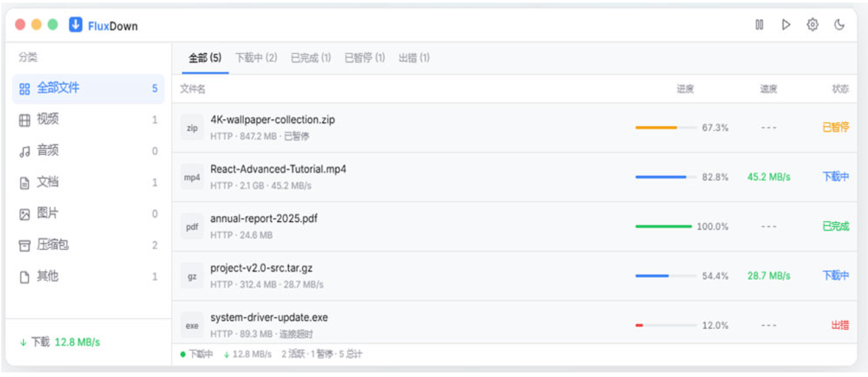Select the 全部文件 category

tap(88, 88)
